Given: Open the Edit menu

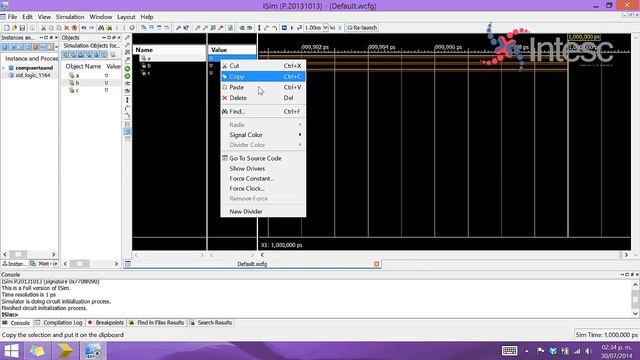Looking at the screenshot, I should coord(27,17).
